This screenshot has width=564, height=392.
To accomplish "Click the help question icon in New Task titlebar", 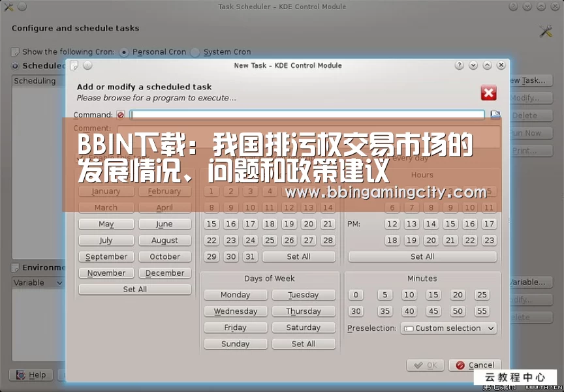I will pos(459,65).
